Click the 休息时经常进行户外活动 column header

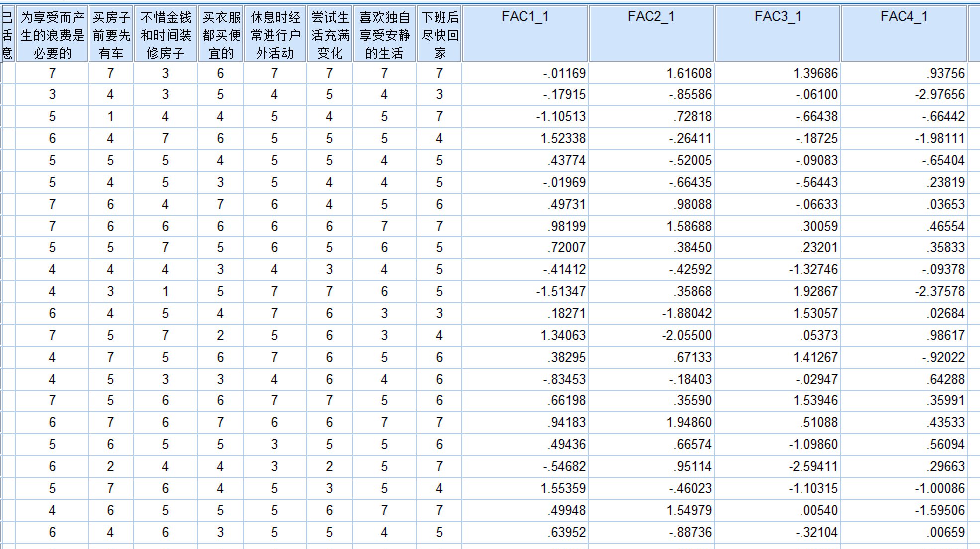[x=275, y=33]
